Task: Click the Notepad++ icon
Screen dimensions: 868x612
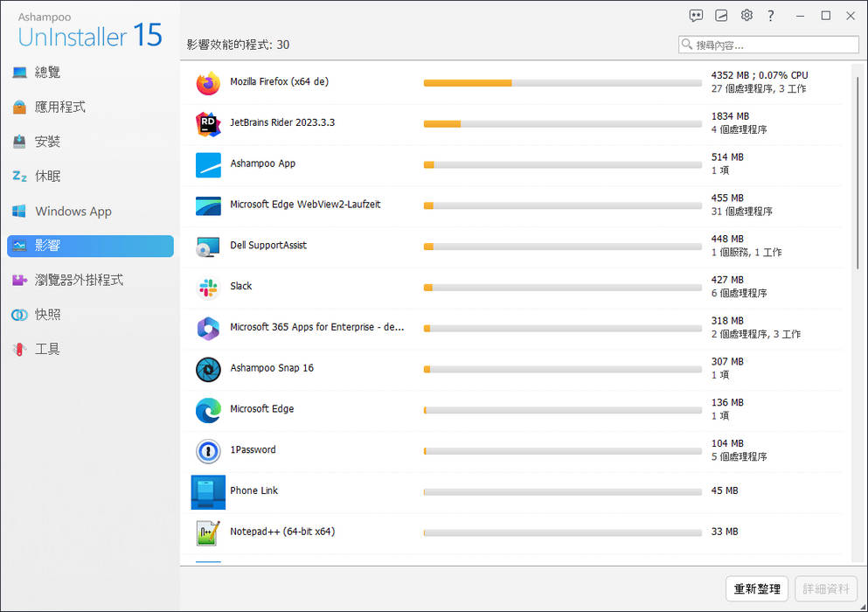Action: pos(208,532)
